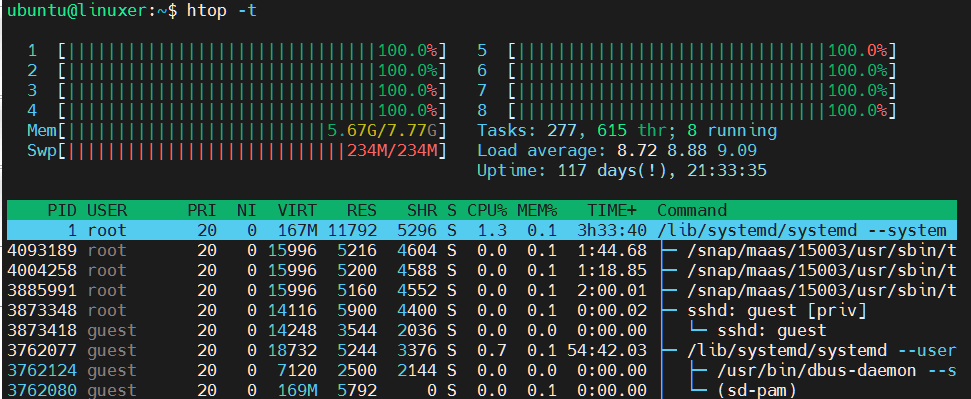This screenshot has width=971, height=399.
Task: Select the sshd: guest [priv] process row
Action: pyautogui.click(x=482, y=310)
